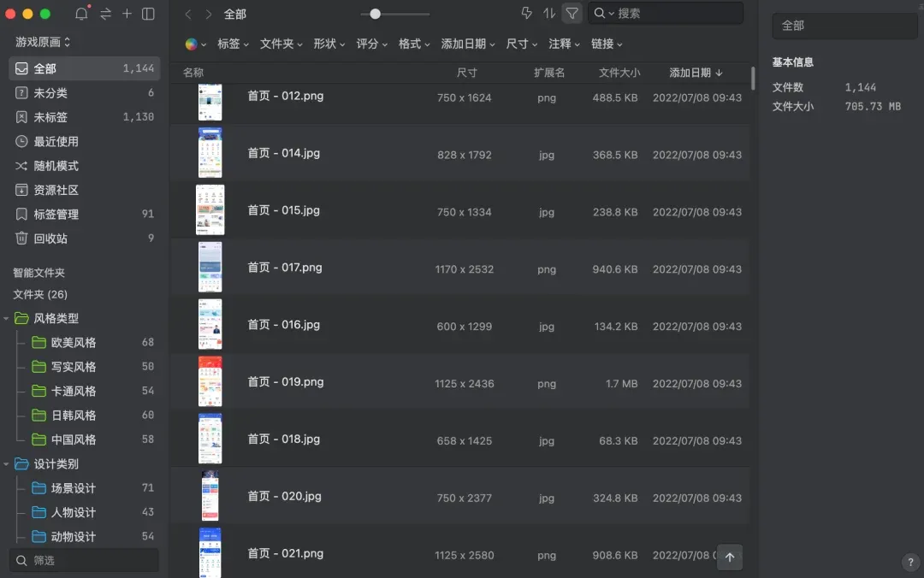
Task: Open the help question mark button
Action: point(910,562)
